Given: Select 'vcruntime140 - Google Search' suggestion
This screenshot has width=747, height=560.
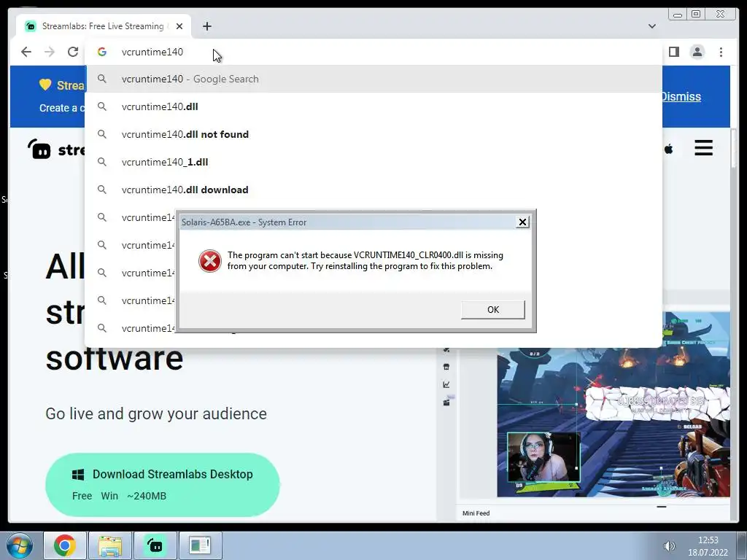Looking at the screenshot, I should 373,79.
